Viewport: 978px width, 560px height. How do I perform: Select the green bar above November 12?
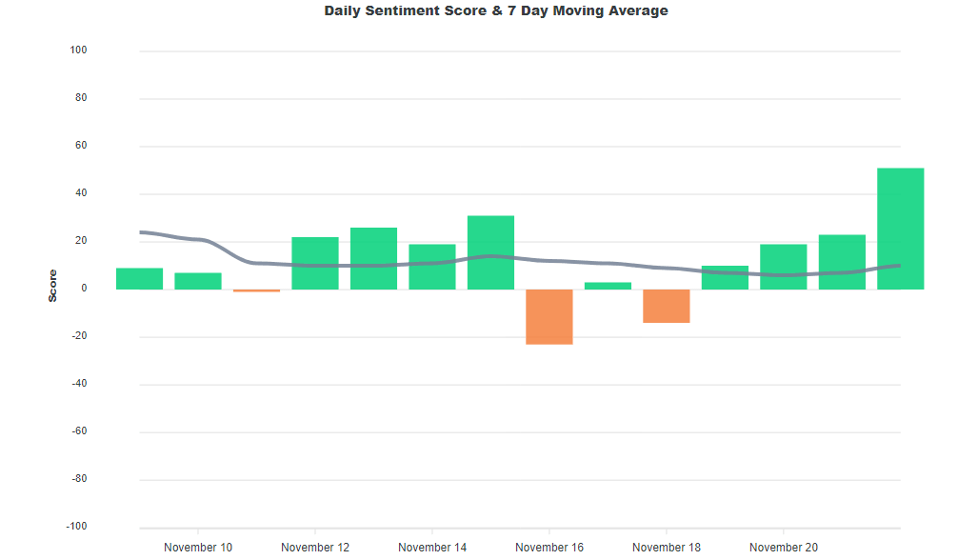(315, 263)
